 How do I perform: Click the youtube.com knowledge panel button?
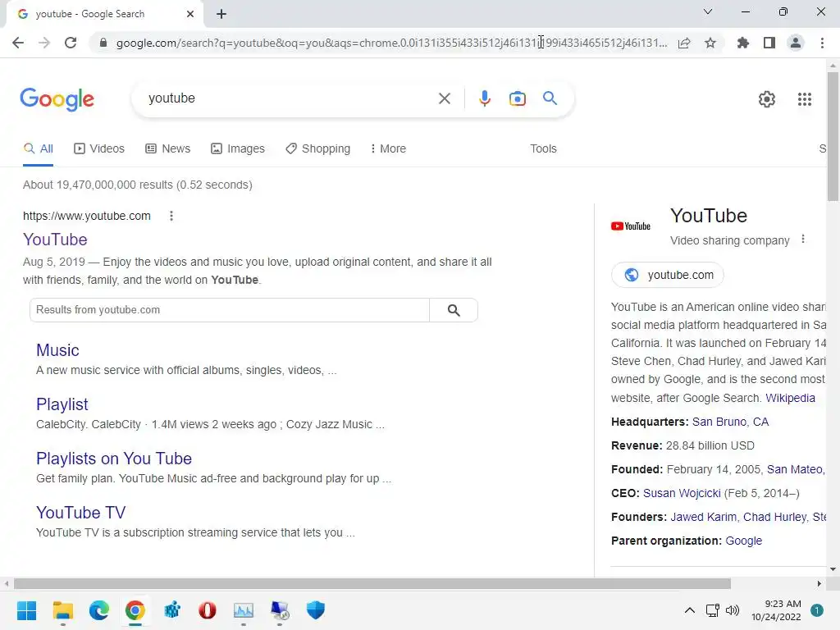[x=668, y=275]
